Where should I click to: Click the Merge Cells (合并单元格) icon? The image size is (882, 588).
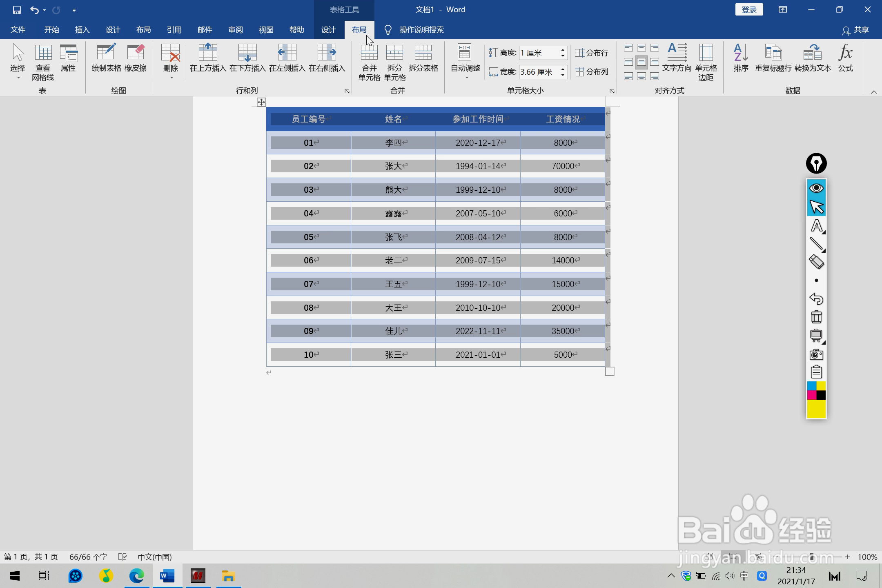[369, 61]
